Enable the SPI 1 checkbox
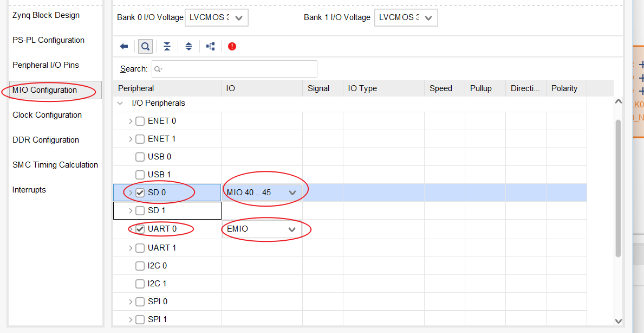This screenshot has height=333, width=644. click(140, 319)
